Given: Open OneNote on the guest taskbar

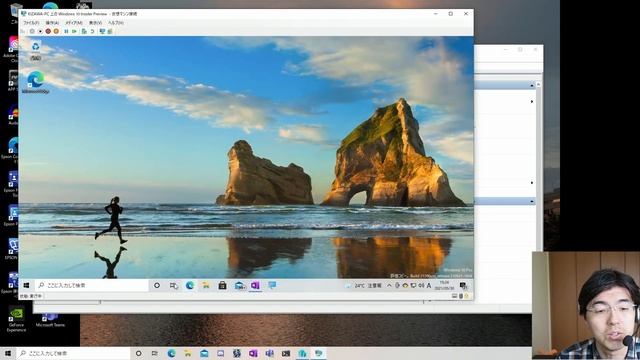Looking at the screenshot, I should point(256,285).
